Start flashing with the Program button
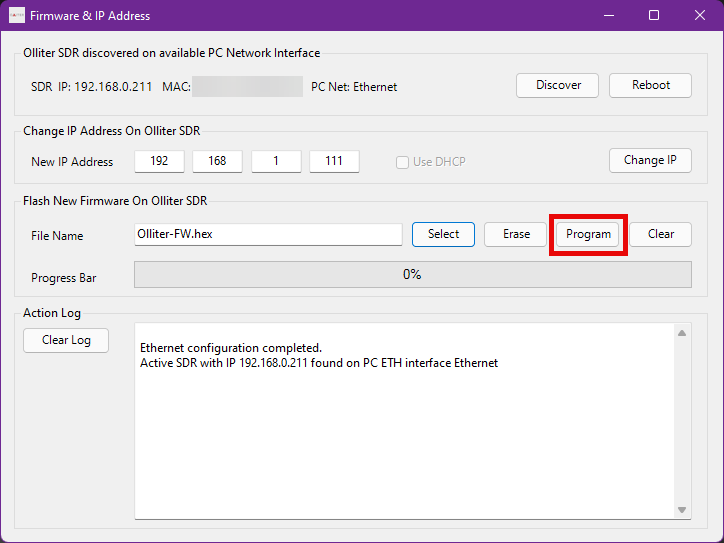 coord(588,234)
